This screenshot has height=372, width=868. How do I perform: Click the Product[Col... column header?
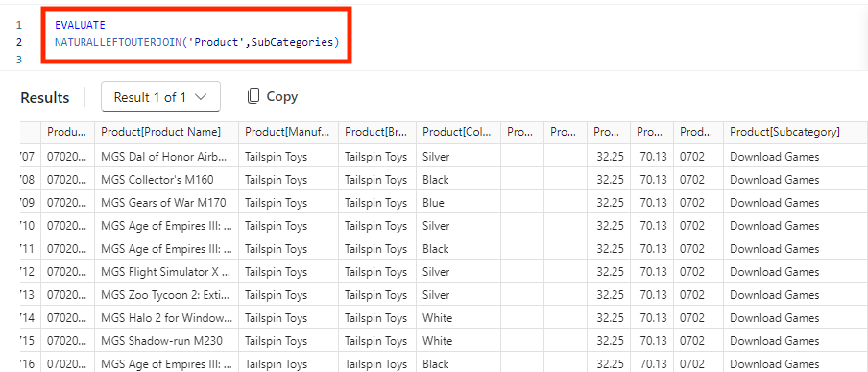(x=458, y=132)
